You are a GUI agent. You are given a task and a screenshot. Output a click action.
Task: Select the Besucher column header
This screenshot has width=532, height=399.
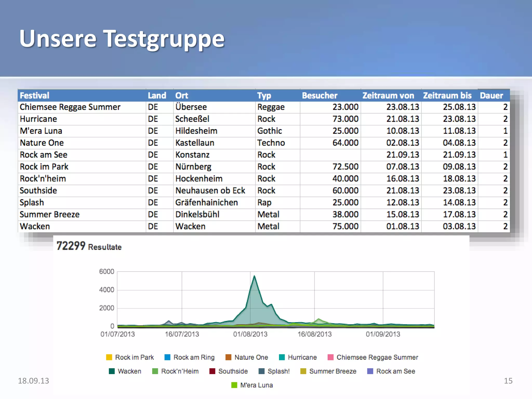point(330,95)
